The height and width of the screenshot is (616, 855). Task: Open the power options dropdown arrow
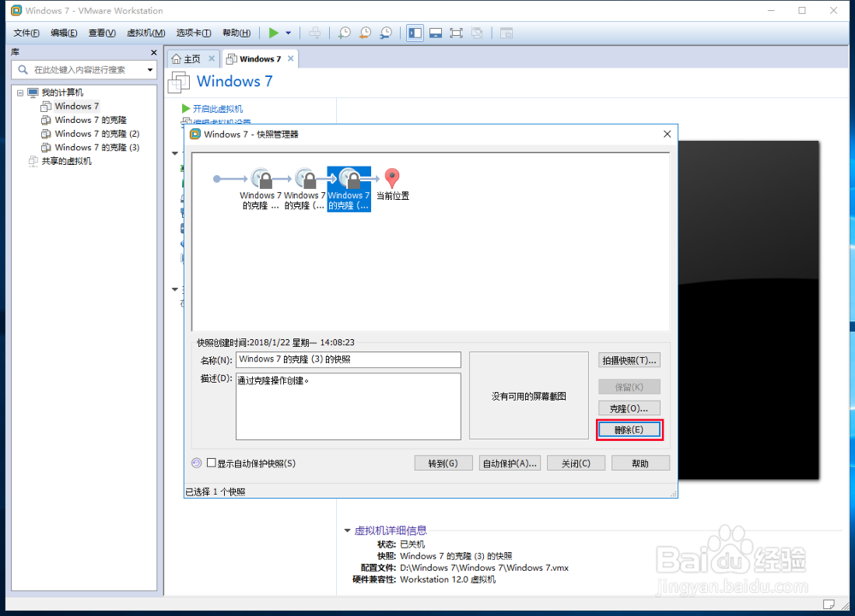tap(288, 33)
